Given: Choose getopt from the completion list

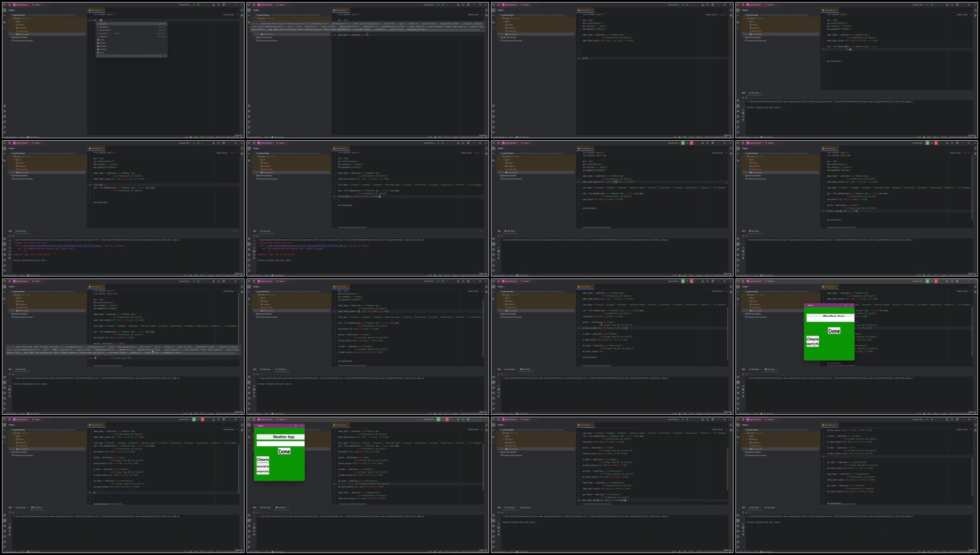Looking at the screenshot, I should (x=131, y=43).
